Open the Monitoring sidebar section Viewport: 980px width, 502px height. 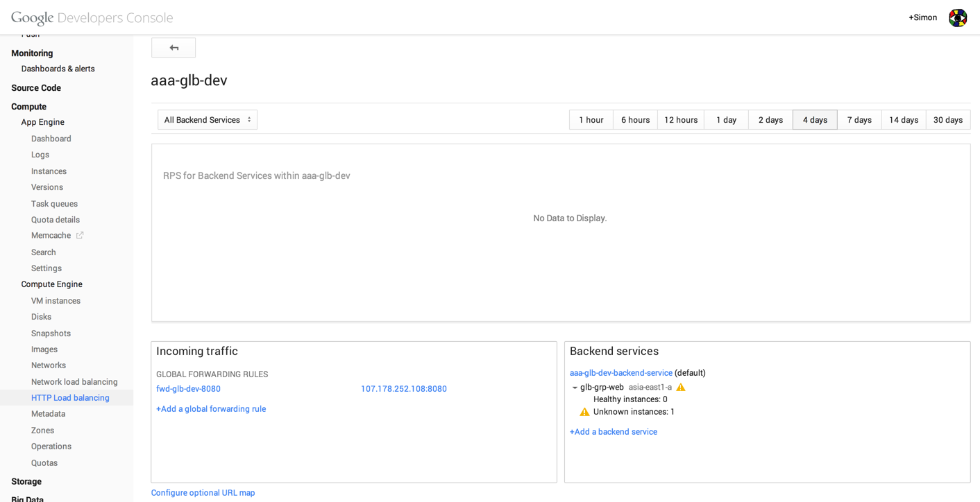[x=32, y=53]
